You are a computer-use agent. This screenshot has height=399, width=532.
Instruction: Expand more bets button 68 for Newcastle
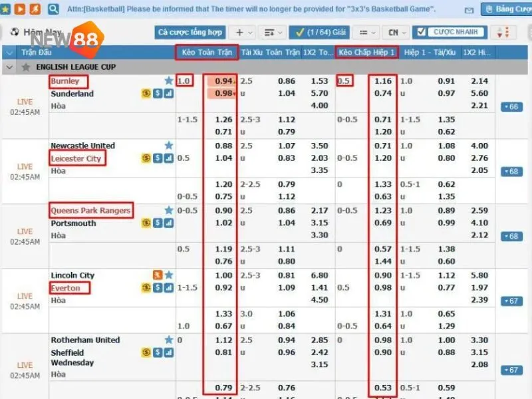[511, 172]
